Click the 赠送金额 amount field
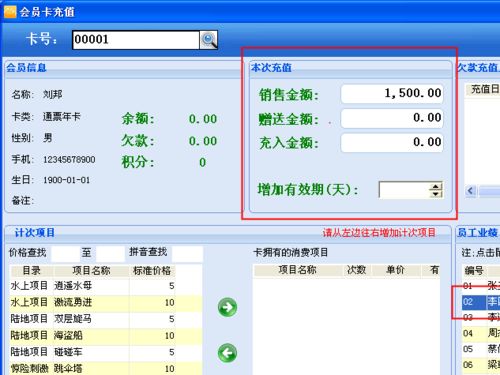The height and width of the screenshot is (375, 500). (x=392, y=118)
